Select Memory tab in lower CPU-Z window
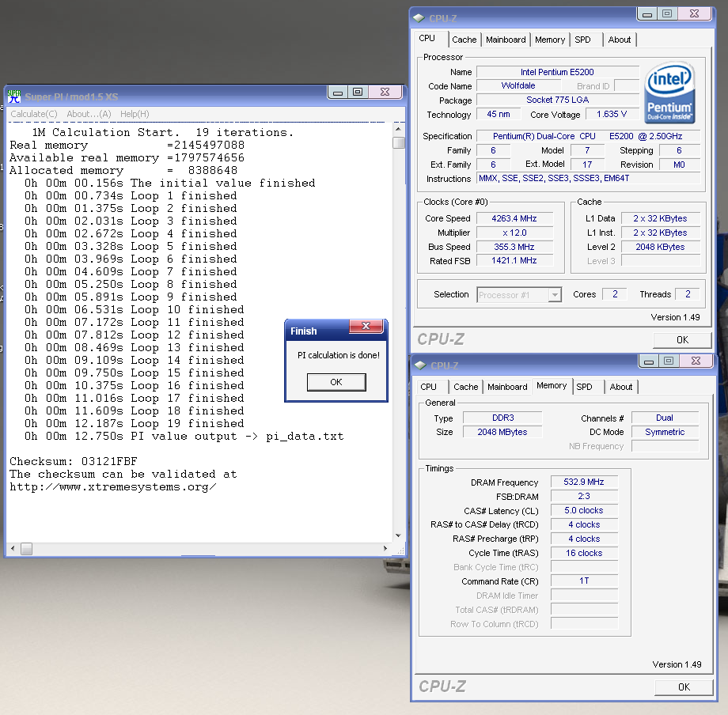This screenshot has width=728, height=715. pyautogui.click(x=552, y=385)
